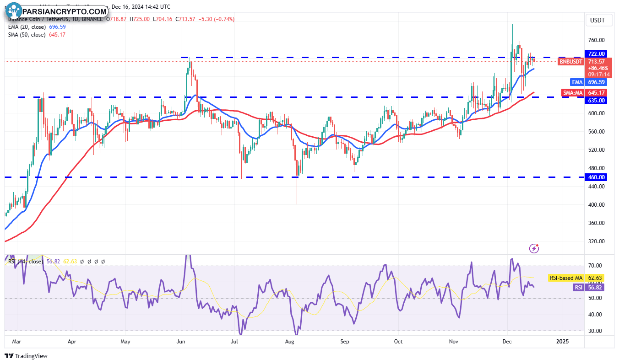Select the SMA (50, close) legend
Viewport: 619px width, 364px height.
point(26,35)
